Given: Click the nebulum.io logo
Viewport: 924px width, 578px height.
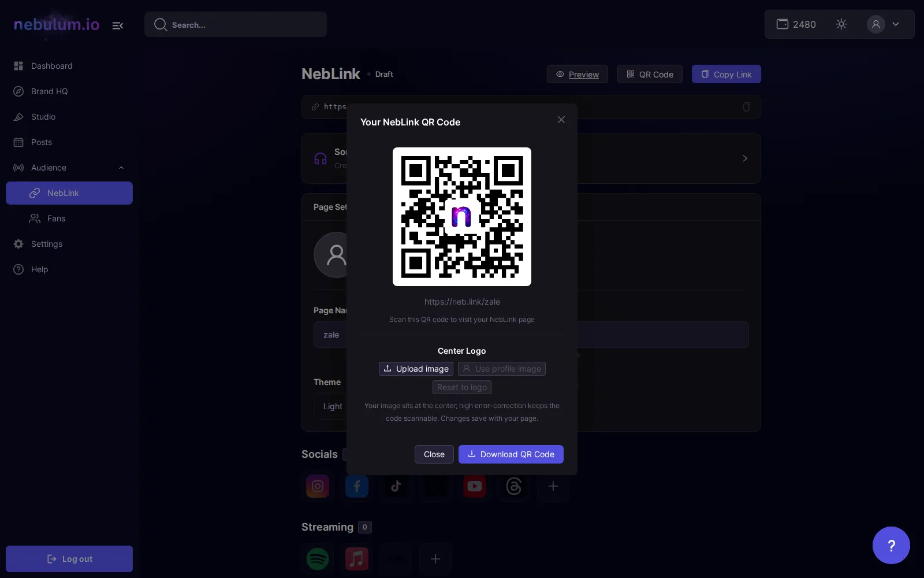Looking at the screenshot, I should (x=57, y=24).
